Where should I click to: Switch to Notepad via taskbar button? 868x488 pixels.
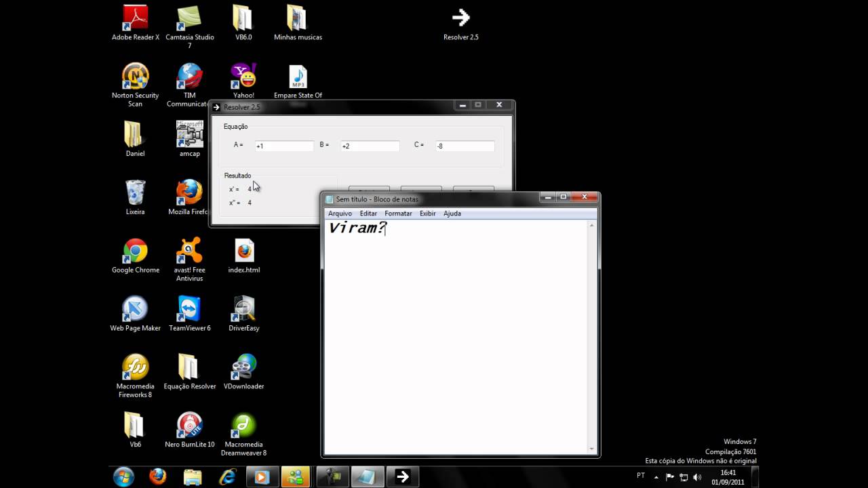(368, 477)
